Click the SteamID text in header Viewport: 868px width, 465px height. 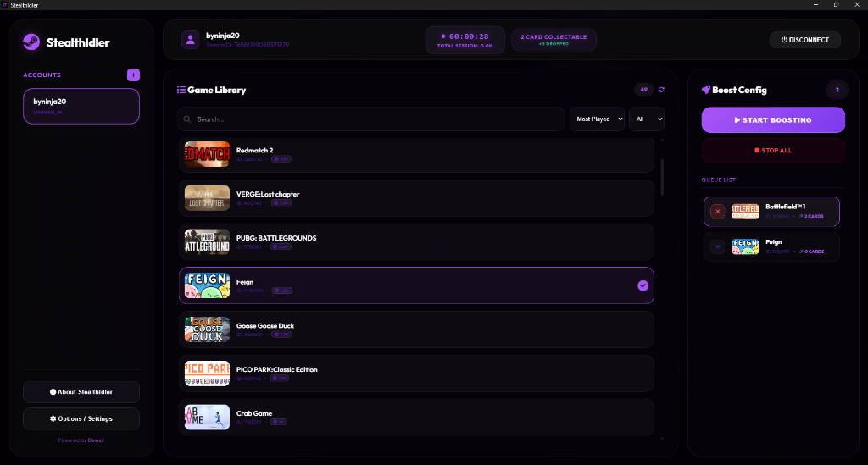[x=248, y=45]
